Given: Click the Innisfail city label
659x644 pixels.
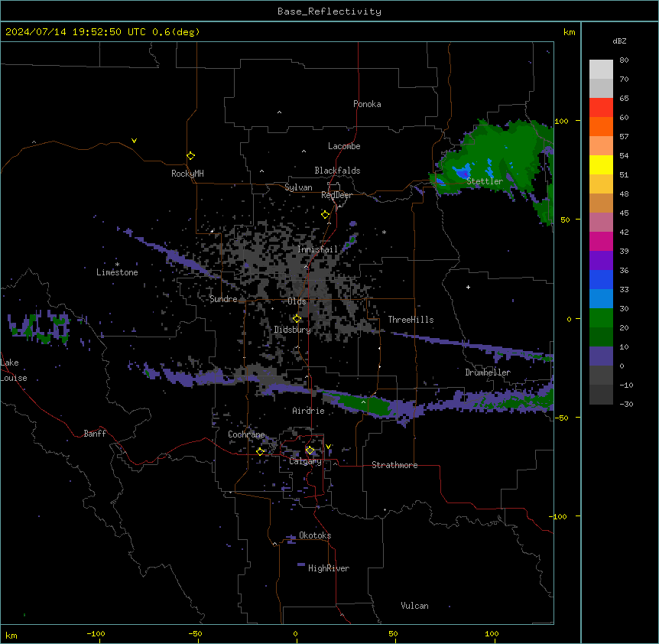Looking at the screenshot, I should coord(318,249).
